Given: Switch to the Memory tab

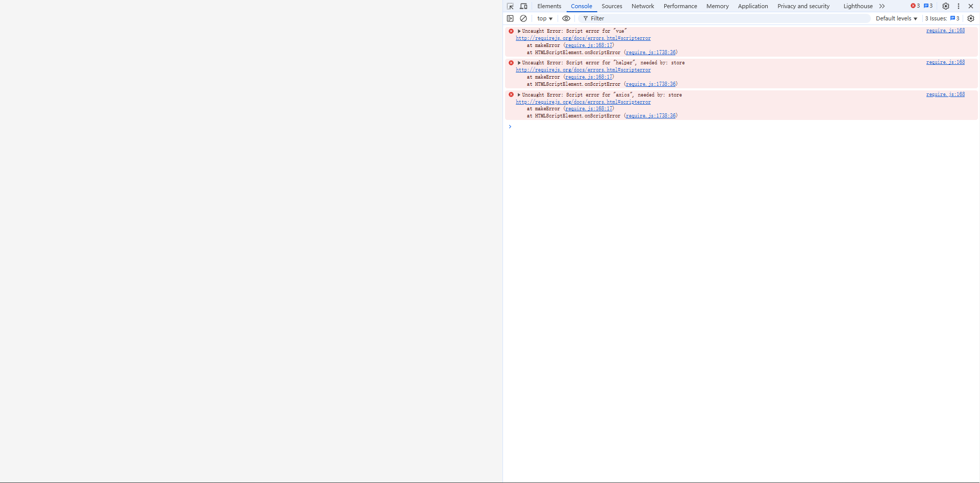Looking at the screenshot, I should 717,6.
